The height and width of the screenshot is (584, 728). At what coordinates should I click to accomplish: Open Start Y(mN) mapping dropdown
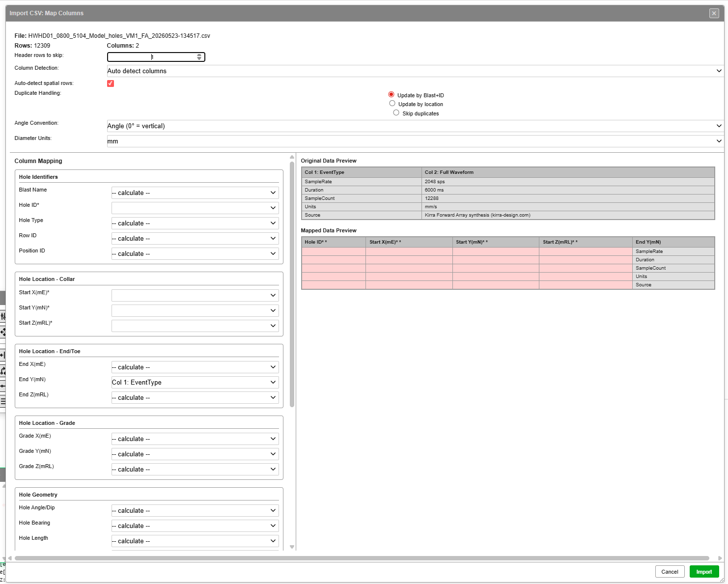(195, 310)
